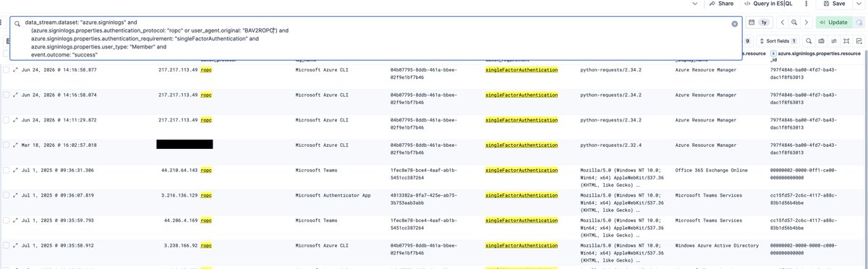868x269 pixels.
Task: Select row Mar 18, 2026 16:02:57.818 checkbox
Action: 6,145
